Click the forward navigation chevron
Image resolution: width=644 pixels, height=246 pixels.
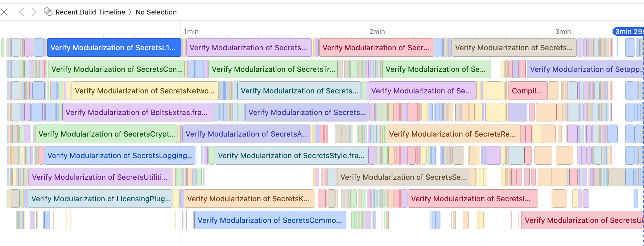[x=34, y=12]
